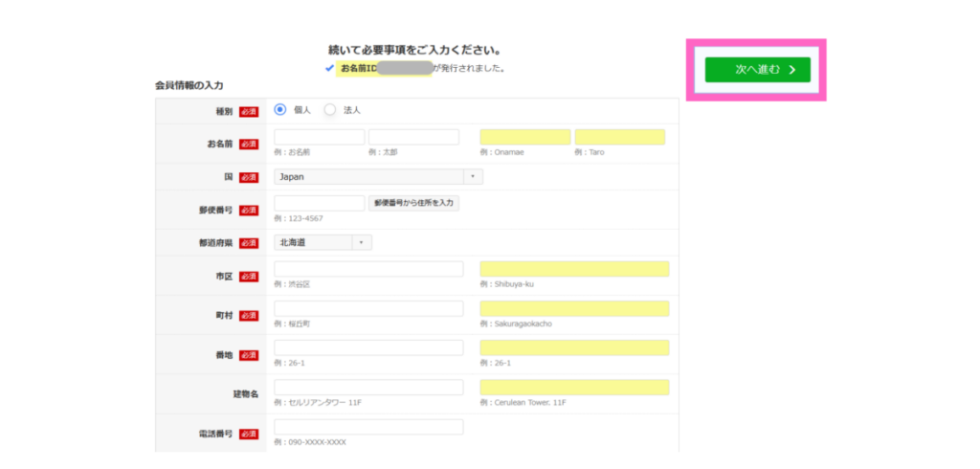The width and height of the screenshot is (980, 469).
Task: Click the 電話番号 phone number input
Action: [368, 427]
